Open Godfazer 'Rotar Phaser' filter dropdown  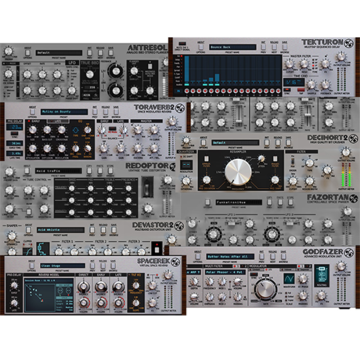click(224, 272)
